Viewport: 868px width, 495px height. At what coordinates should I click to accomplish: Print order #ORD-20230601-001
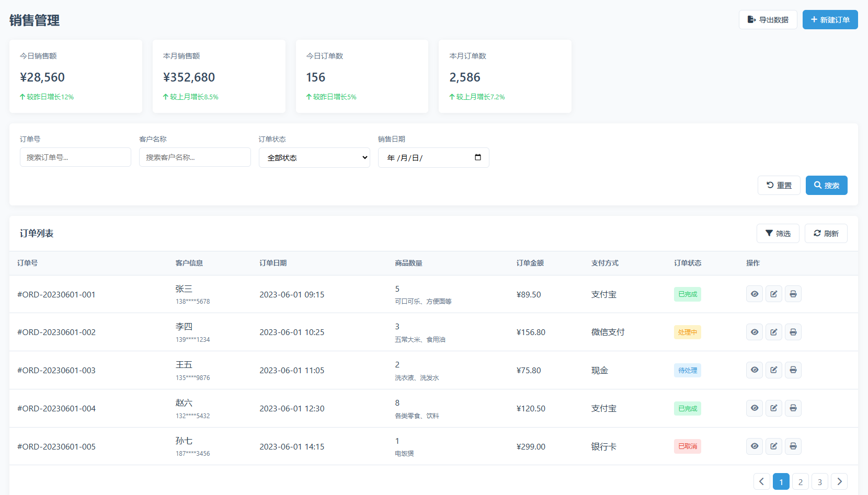coord(793,294)
